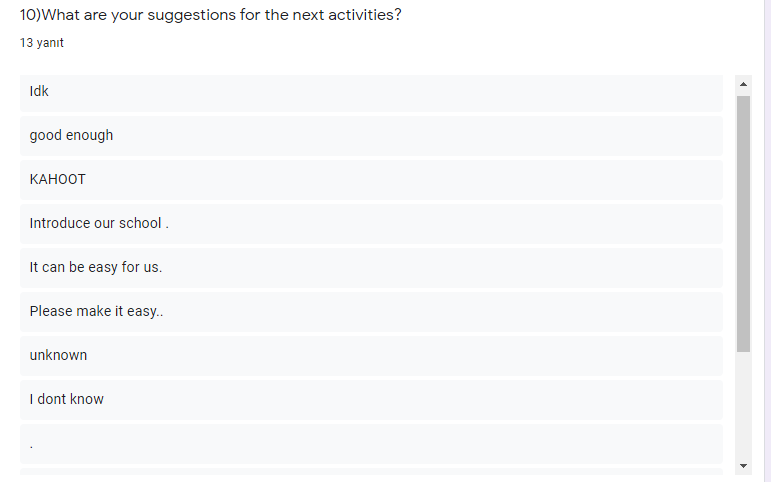
Task: Click the responses list scrollbar thumb
Action: (x=743, y=223)
